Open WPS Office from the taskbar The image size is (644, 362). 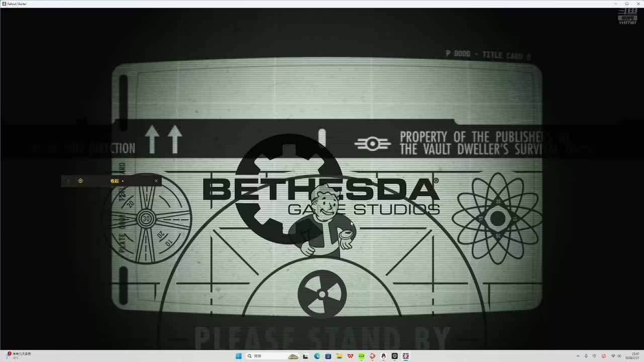tap(350, 356)
